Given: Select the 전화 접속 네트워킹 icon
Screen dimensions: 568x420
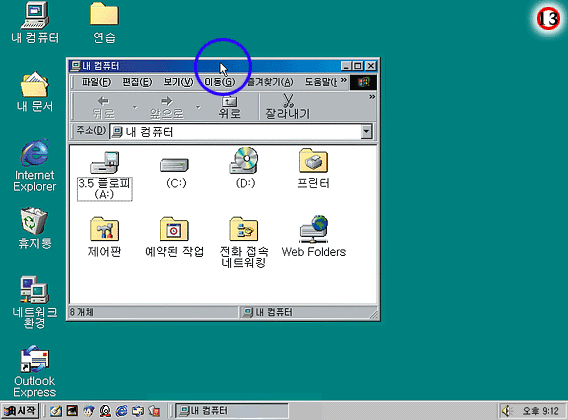Looking at the screenshot, I should point(244,229).
